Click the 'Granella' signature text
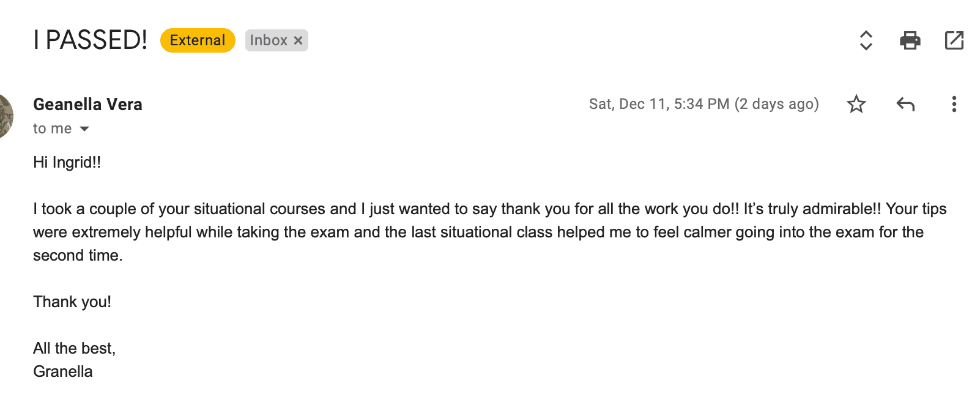980x394 pixels. click(x=63, y=371)
